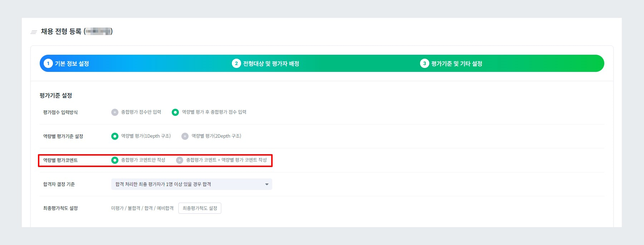
Task: Choose 종합평가 코멘트만 작성 option
Action: pos(115,160)
